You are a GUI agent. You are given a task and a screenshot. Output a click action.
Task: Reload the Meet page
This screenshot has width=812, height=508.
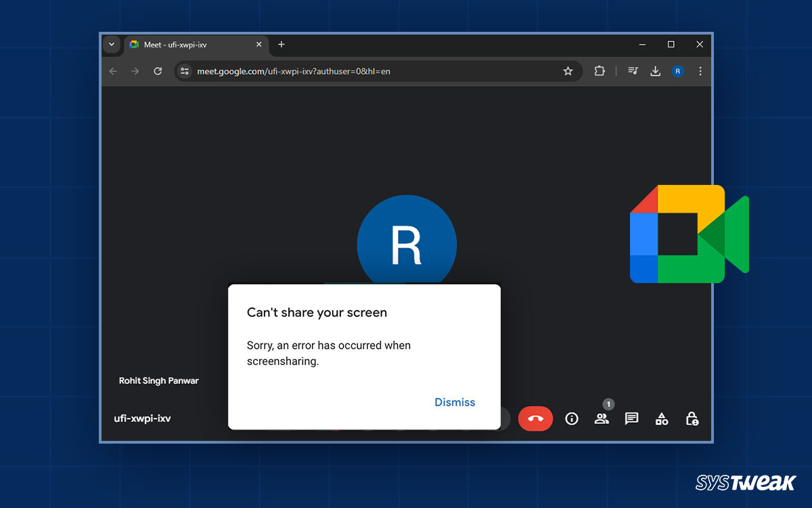(x=158, y=70)
